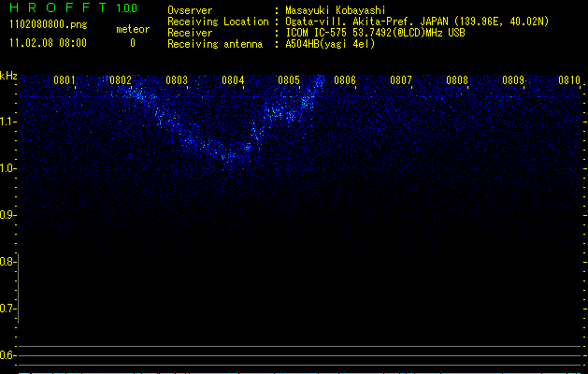Click the 0802 time marker
The width and height of the screenshot is (588, 374).
121,80
